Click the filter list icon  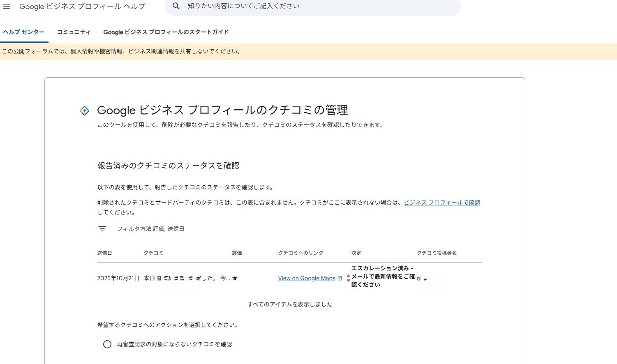(x=102, y=229)
